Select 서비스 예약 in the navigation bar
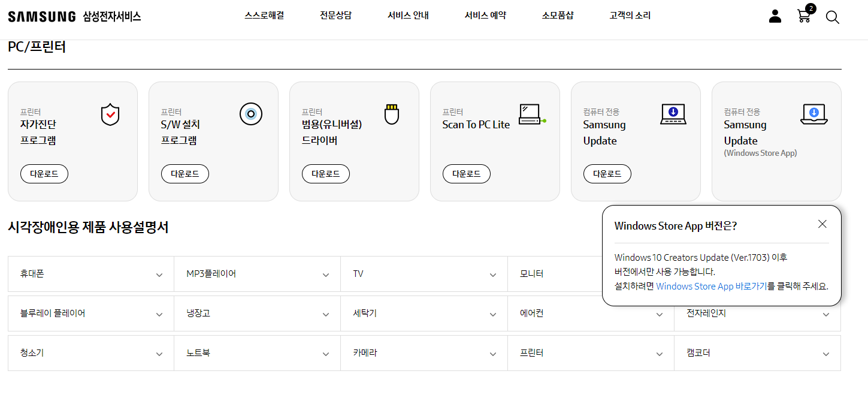 (486, 15)
